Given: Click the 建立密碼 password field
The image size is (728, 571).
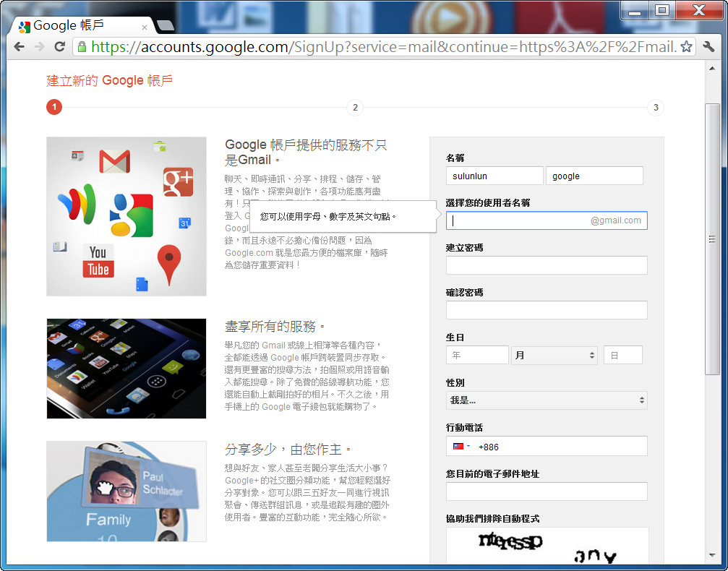Looking at the screenshot, I should coord(547,265).
